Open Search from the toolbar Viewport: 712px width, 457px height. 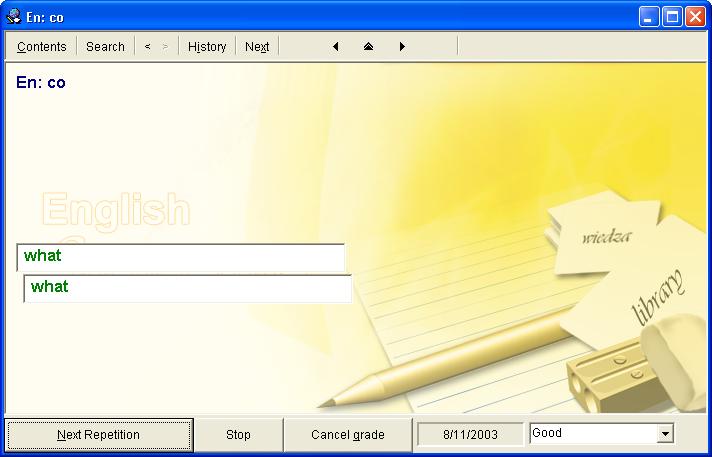point(105,46)
